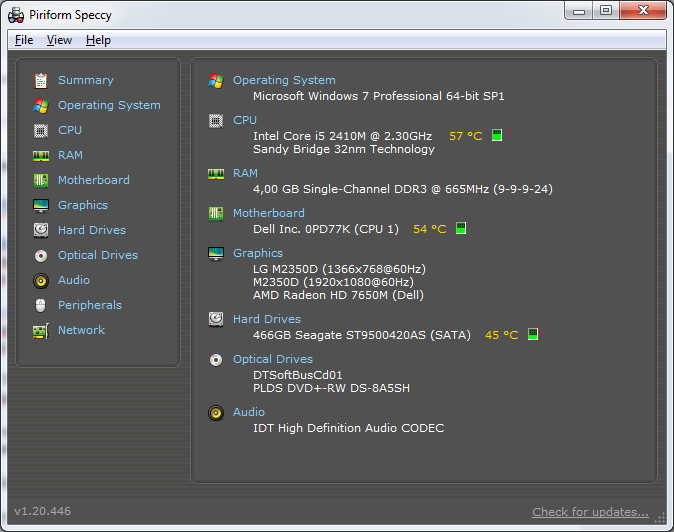
Task: Open the Hard Drives heading link in summary
Action: pyautogui.click(x=267, y=319)
